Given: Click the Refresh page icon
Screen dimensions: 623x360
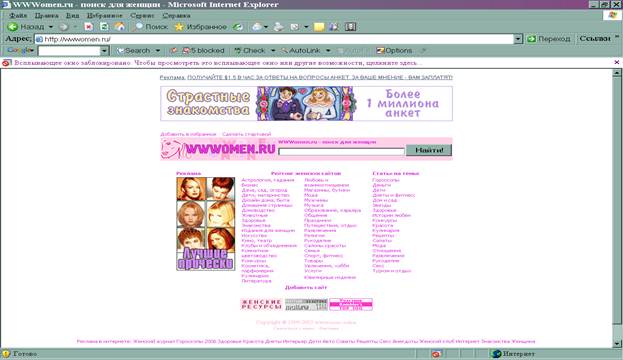Looking at the screenshot, I should click(x=104, y=27).
